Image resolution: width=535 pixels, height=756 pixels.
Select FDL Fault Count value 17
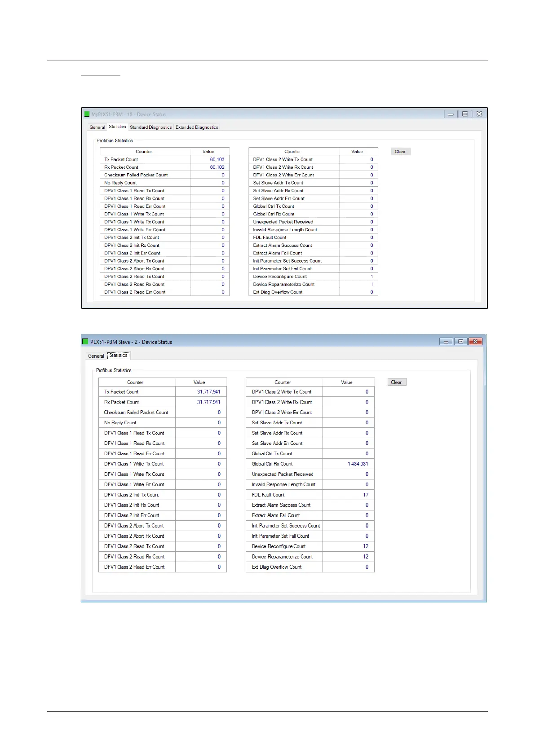(x=366, y=495)
